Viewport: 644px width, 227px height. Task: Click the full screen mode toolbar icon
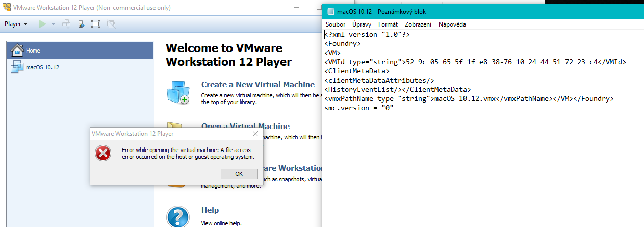tap(96, 24)
